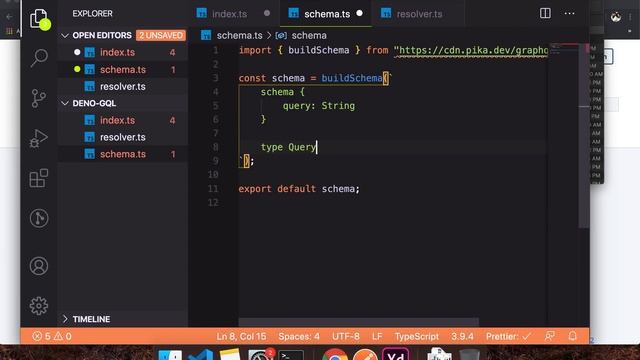Open the editor More Actions menu
The width and height of the screenshot is (640, 360).
pos(569,13)
